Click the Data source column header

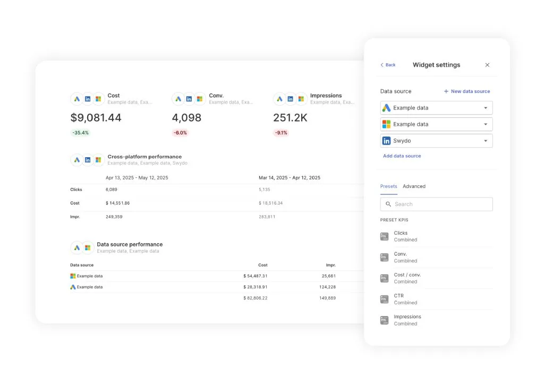click(82, 265)
